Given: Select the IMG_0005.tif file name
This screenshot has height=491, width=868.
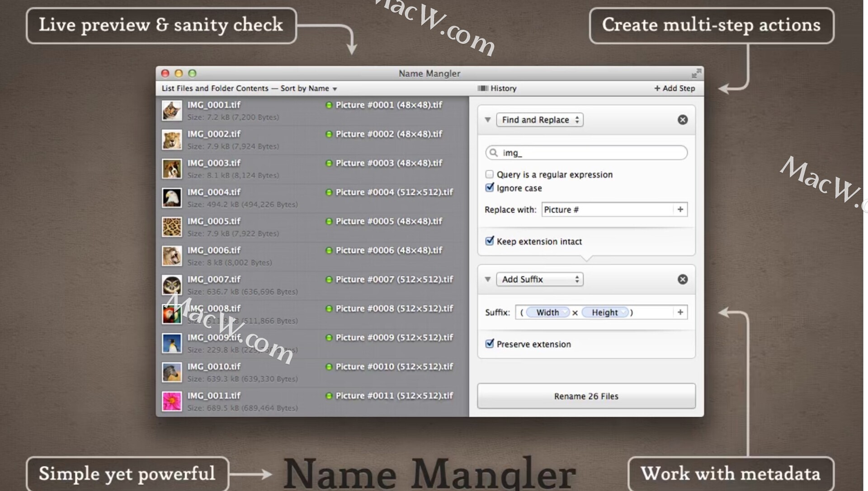Looking at the screenshot, I should [x=214, y=221].
